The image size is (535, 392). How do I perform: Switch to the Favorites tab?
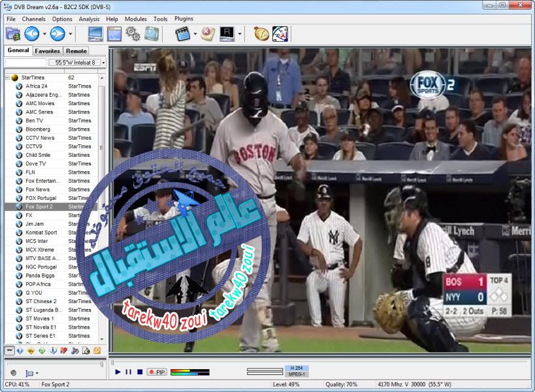(48, 51)
